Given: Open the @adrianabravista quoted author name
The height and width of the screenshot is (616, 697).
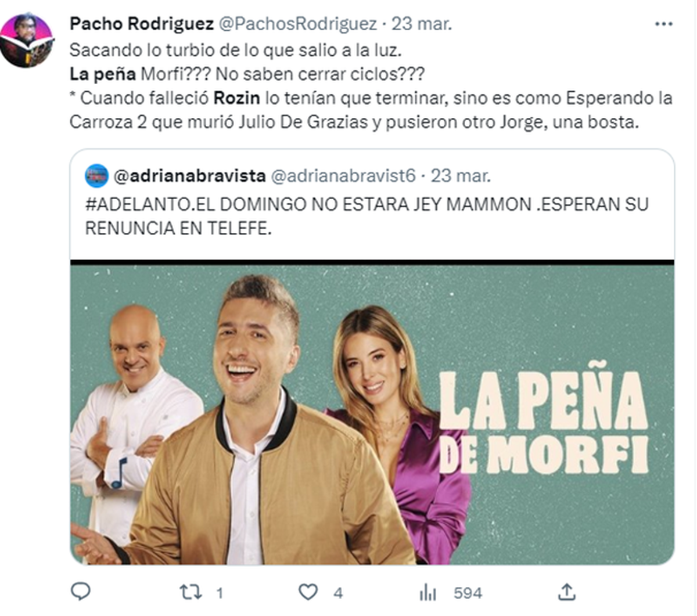Looking at the screenshot, I should coord(190,175).
